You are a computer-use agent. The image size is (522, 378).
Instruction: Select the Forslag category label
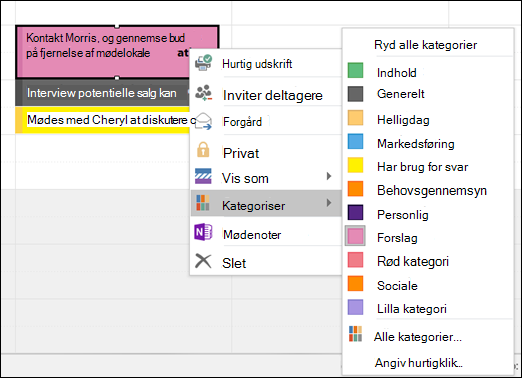(x=397, y=238)
